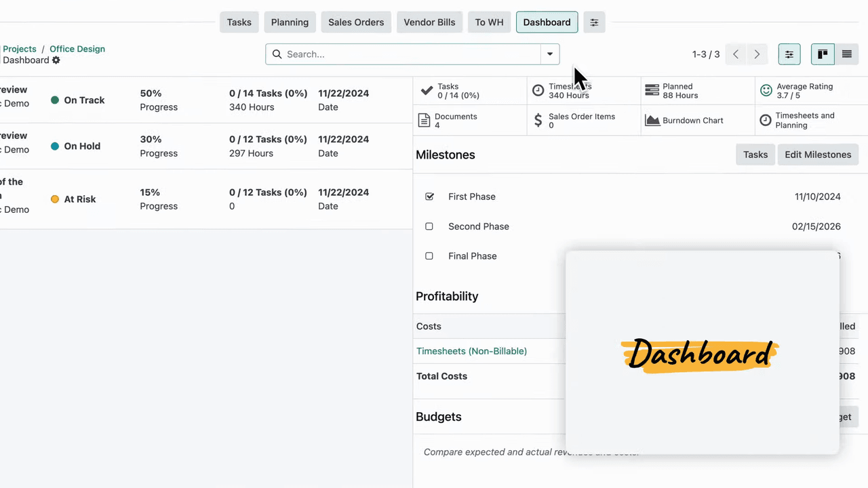Check the Final Phase milestone

pos(429,256)
